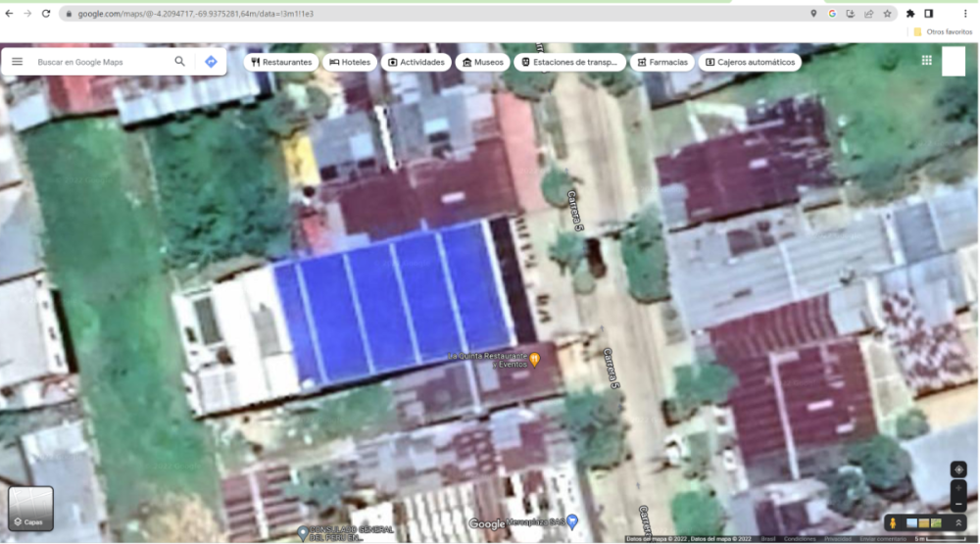Center map on my location
This screenshot has height=544, width=980.
pyautogui.click(x=958, y=469)
